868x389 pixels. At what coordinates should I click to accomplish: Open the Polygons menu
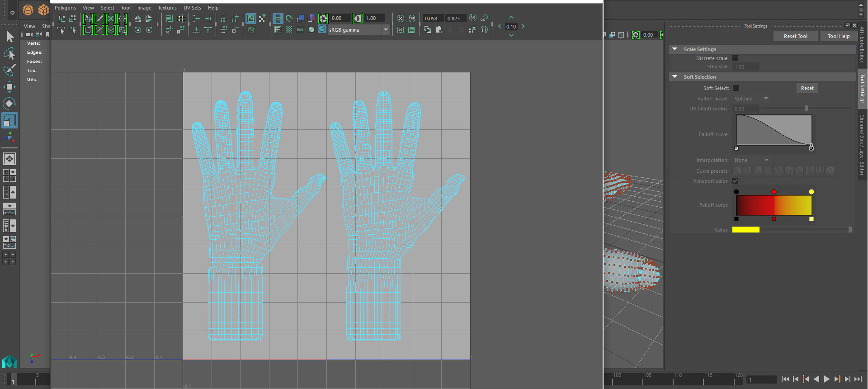click(x=65, y=8)
